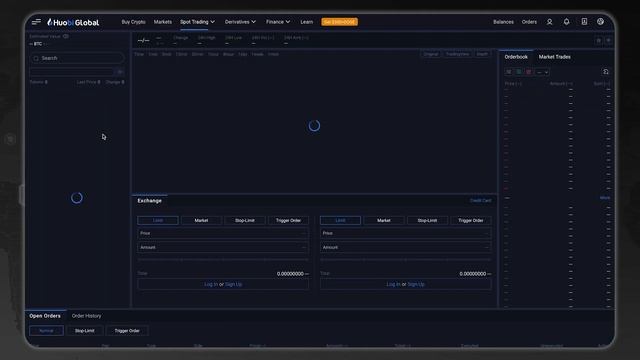Switch chart to Depth view
The height and width of the screenshot is (360, 640).
482,54
